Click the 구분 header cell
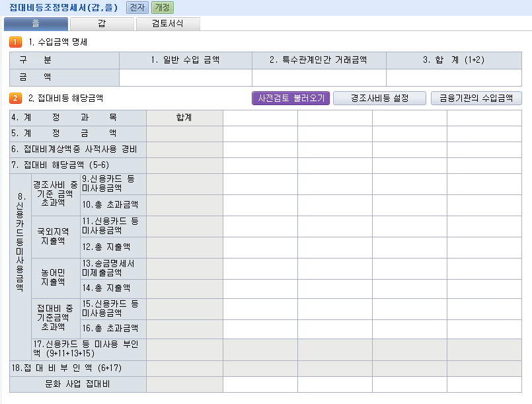The width and height of the screenshot is (532, 404). pyautogui.click(x=65, y=60)
